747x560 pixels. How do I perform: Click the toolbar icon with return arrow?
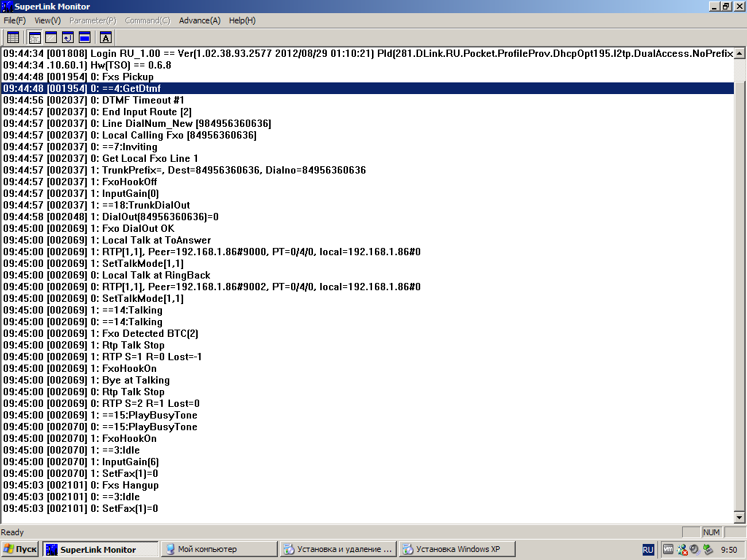tap(68, 37)
